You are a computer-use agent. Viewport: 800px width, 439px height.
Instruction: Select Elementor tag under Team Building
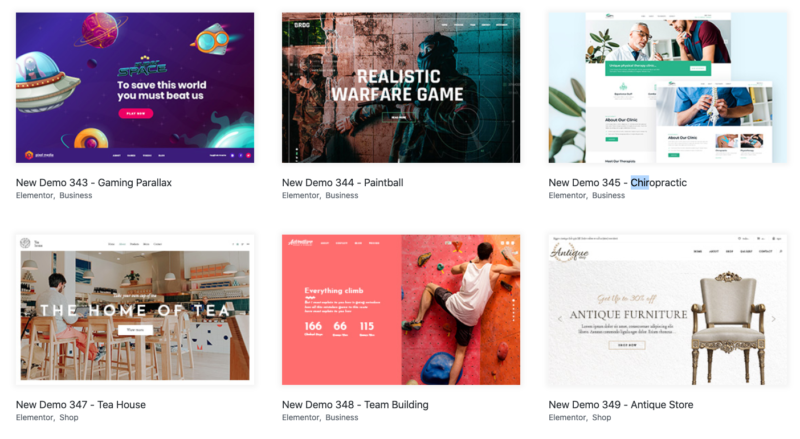(301, 418)
